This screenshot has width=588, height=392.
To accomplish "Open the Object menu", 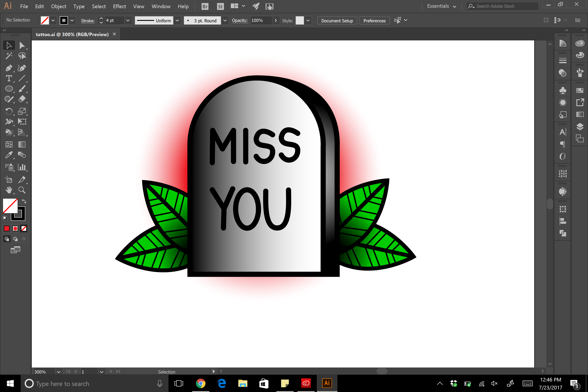I will [58, 6].
